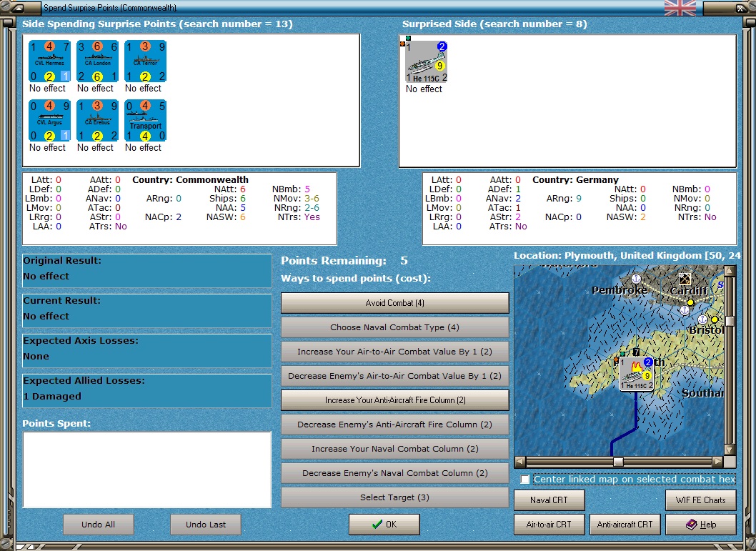Image resolution: width=756 pixels, height=551 pixels.
Task: Click the 'Original Result: No effect' panel
Action: [x=147, y=270]
